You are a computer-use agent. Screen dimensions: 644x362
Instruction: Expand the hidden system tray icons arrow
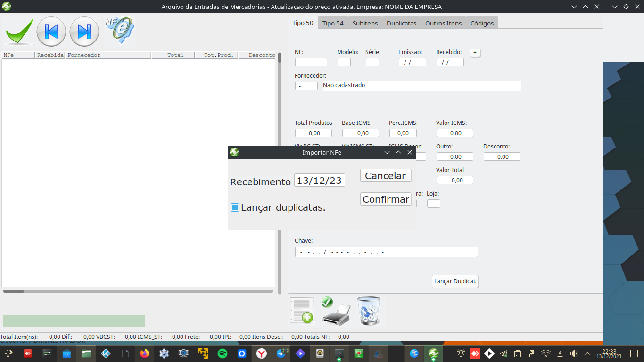coord(587,353)
